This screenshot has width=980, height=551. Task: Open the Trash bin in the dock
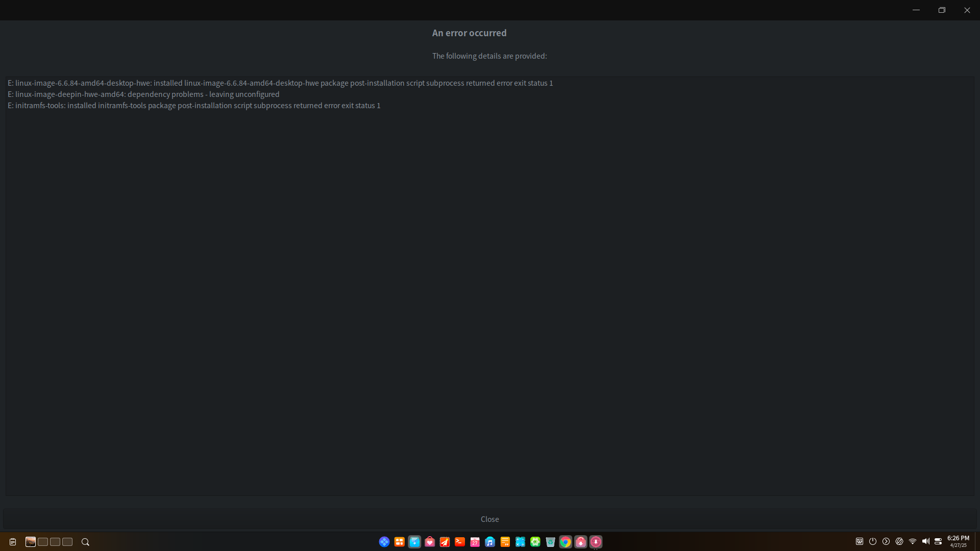(550, 542)
